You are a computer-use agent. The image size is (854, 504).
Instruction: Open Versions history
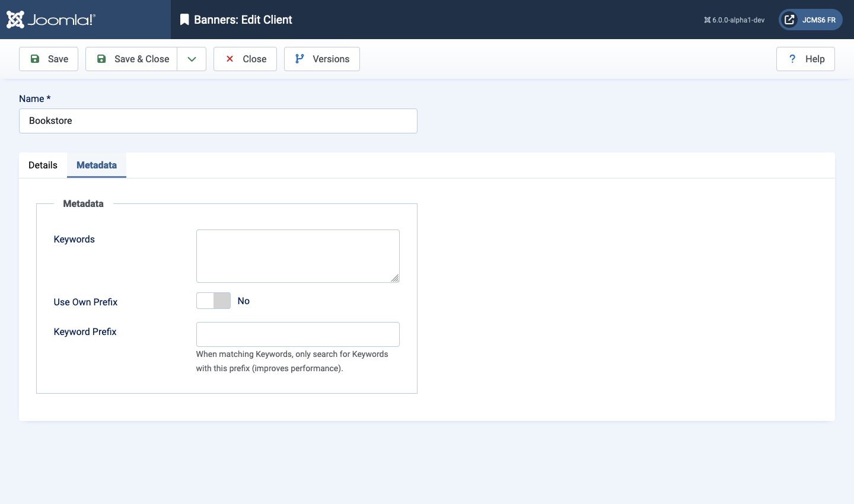[322, 59]
